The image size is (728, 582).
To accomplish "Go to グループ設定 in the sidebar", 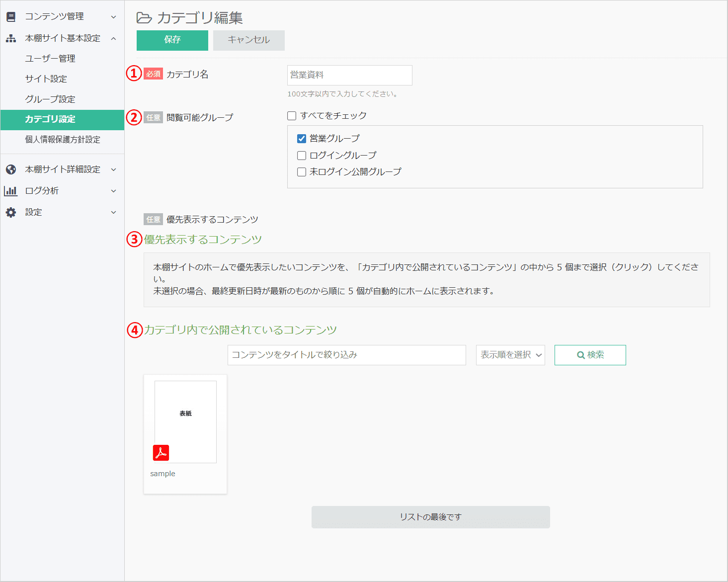I will [50, 99].
